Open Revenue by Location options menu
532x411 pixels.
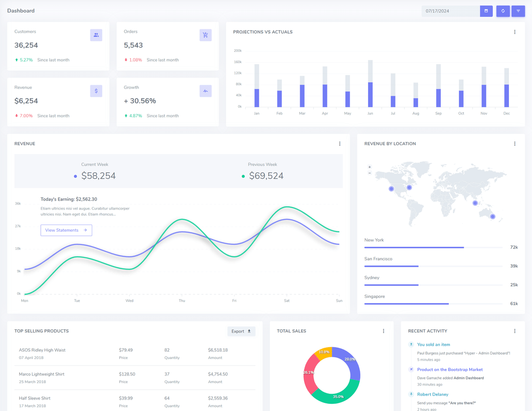[x=515, y=144]
